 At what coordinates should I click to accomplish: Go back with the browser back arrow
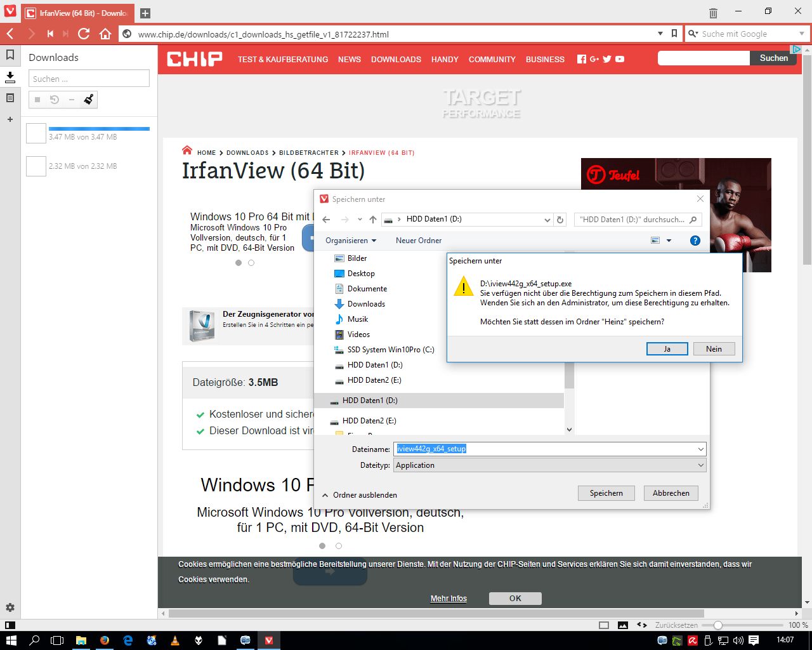click(x=10, y=34)
